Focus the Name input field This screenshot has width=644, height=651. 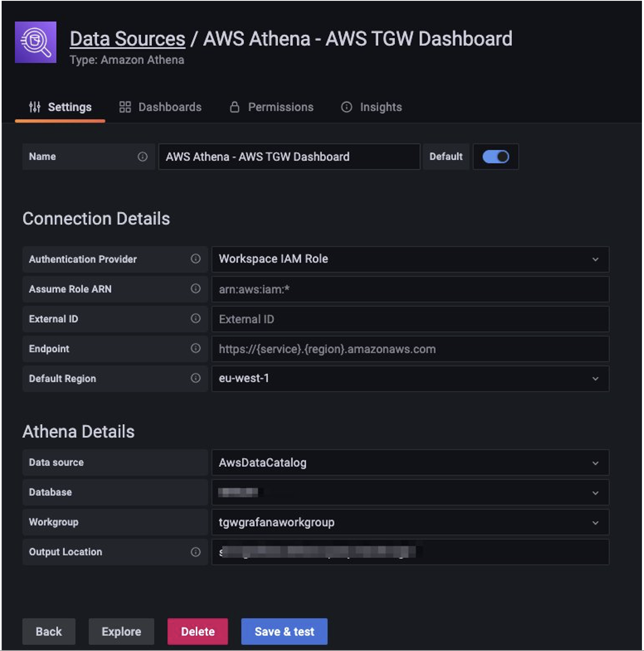(x=289, y=156)
